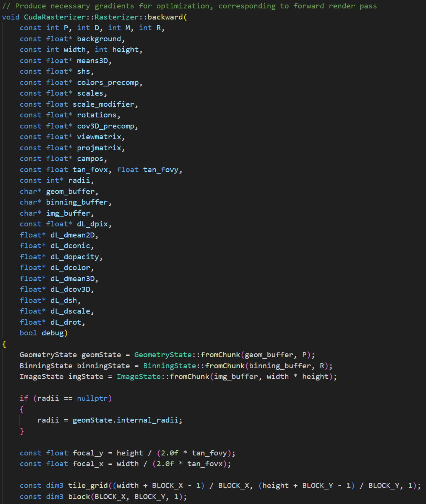Screen dimensions: 426x504
Task: Click the parameter 'rotations'
Action: (x=97, y=115)
